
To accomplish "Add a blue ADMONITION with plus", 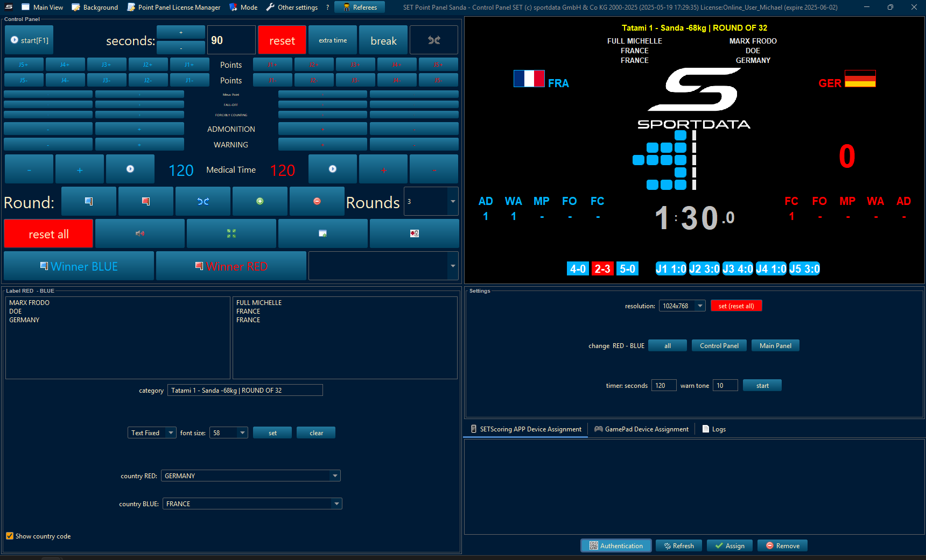I will point(139,129).
